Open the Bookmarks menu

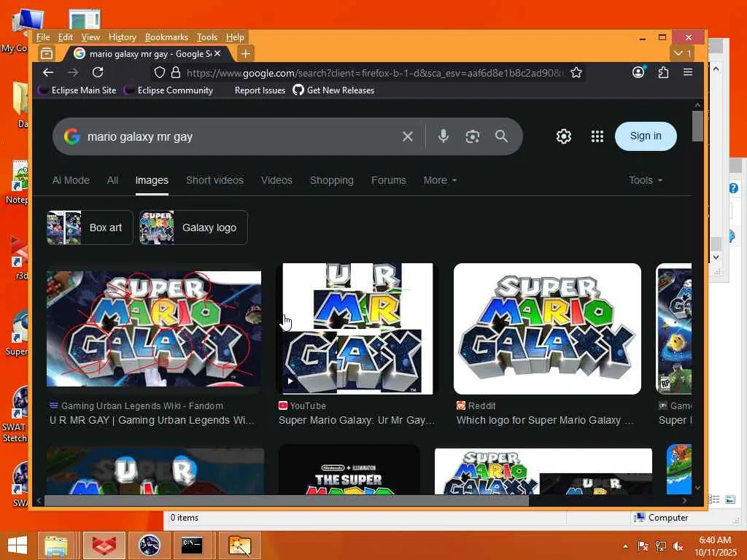click(167, 37)
